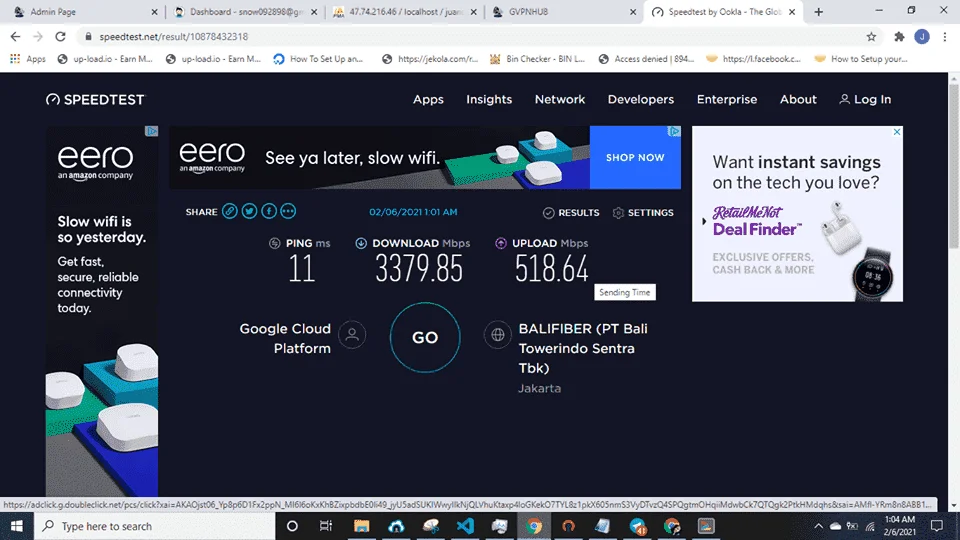The height and width of the screenshot is (540, 960).
Task: Go back to previous page
Action: 15,37
